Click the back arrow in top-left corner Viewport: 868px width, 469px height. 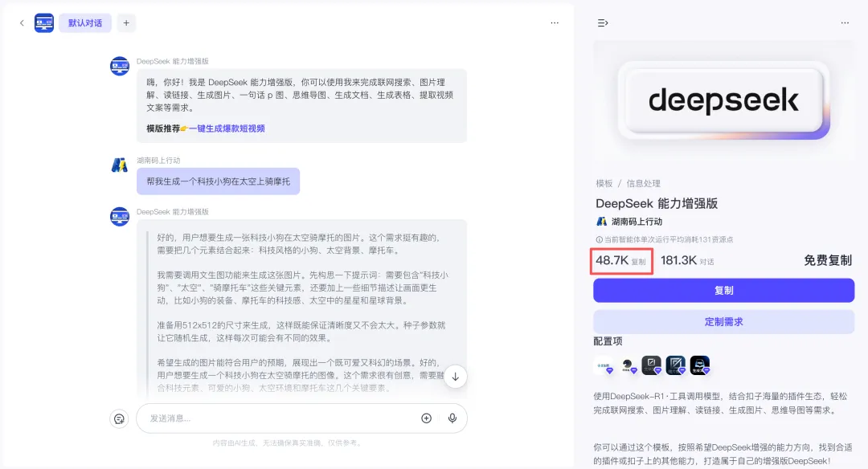(22, 22)
